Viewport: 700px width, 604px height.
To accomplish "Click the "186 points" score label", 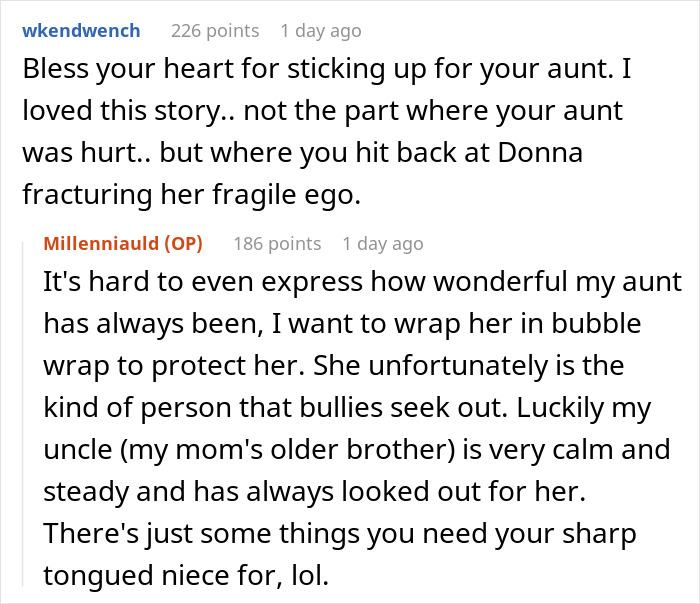I will pyautogui.click(x=277, y=244).
